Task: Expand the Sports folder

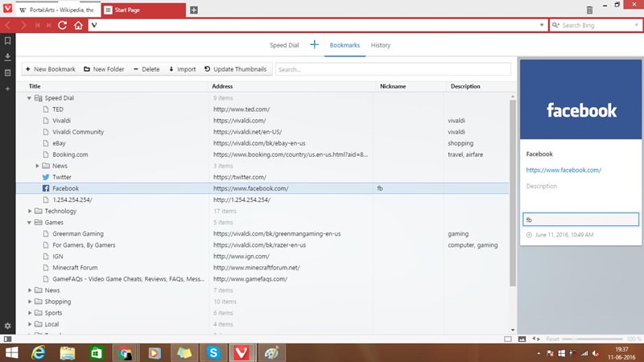Action: (x=30, y=313)
